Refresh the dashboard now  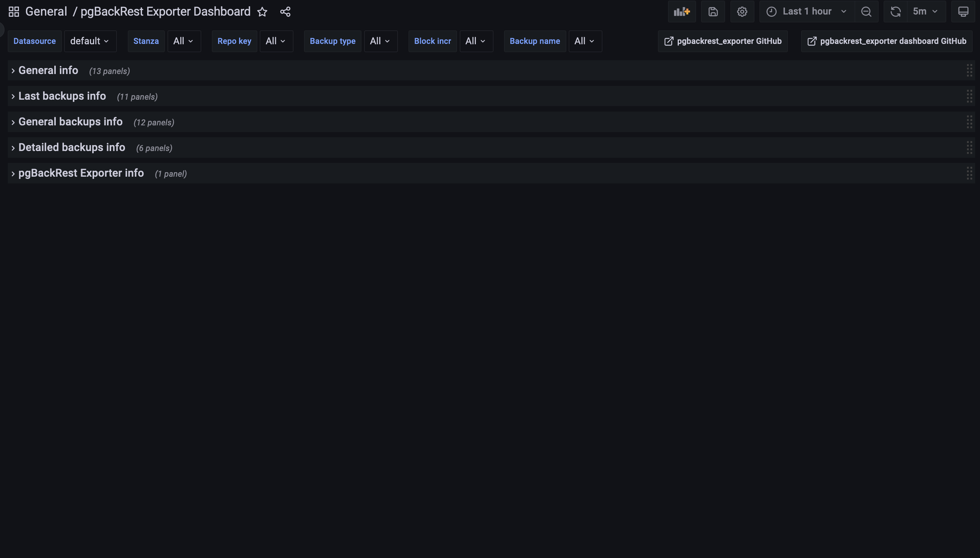point(895,12)
